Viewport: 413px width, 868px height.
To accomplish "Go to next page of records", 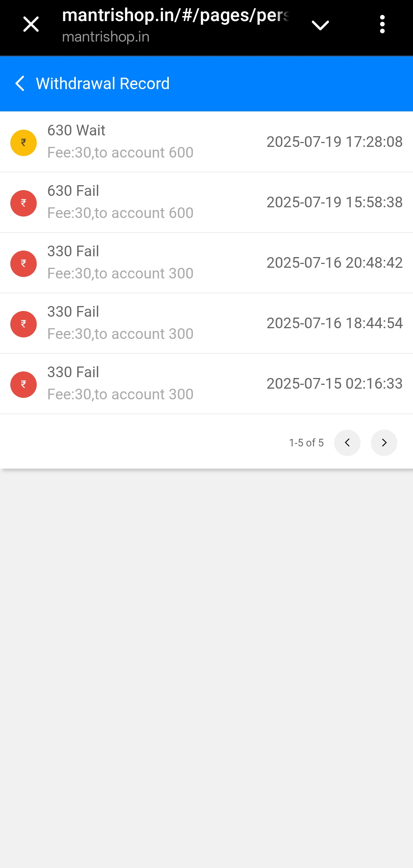I will pos(384,443).
